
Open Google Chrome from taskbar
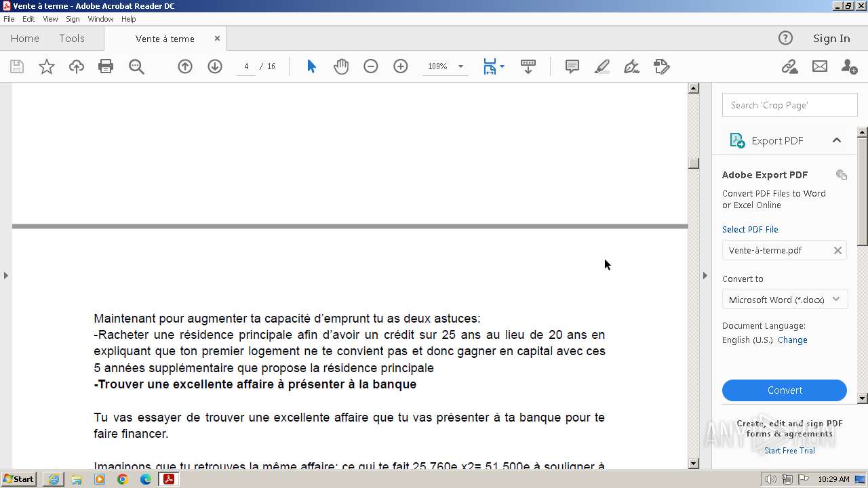[122, 479]
